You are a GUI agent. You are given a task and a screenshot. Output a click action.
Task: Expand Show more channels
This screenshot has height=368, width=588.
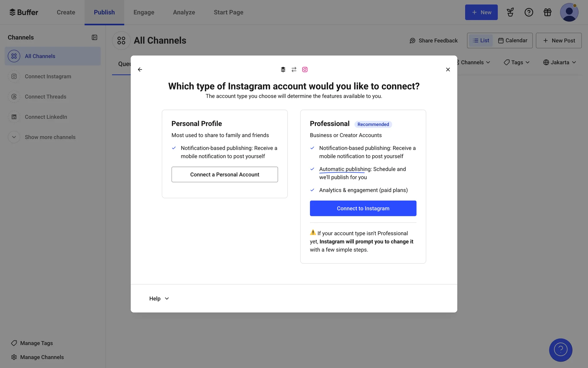(50, 137)
